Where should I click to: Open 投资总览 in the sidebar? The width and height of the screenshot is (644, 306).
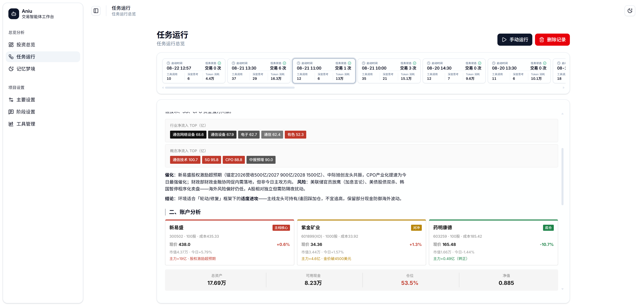pos(43,45)
